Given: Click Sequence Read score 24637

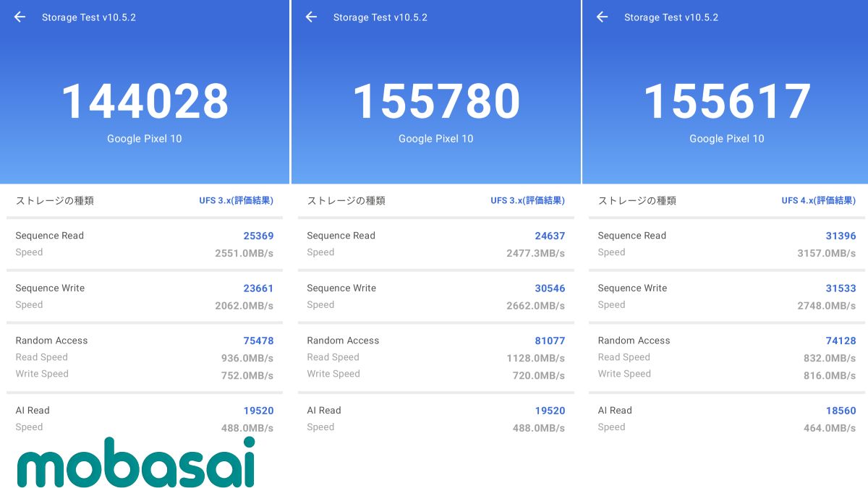Looking at the screenshot, I should tap(550, 236).
